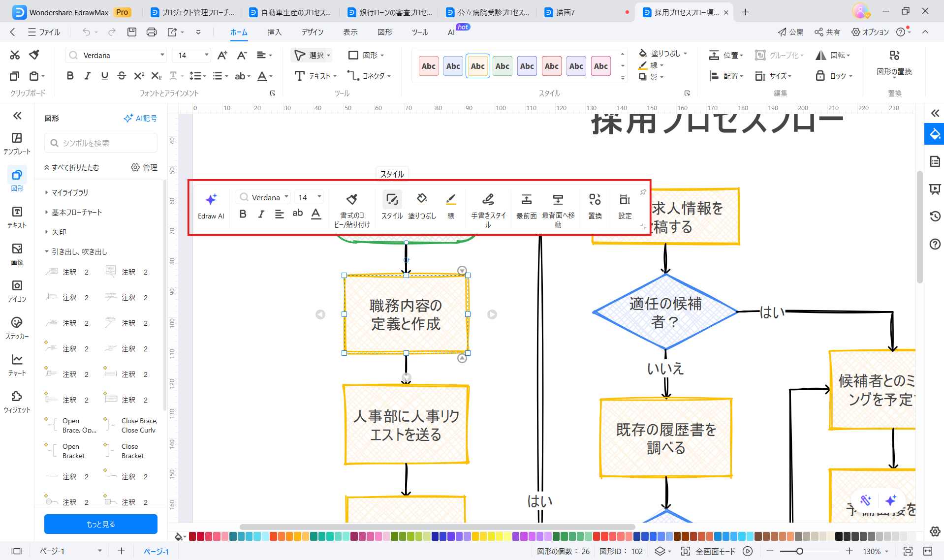Open Text panel in left sidebar
944x560 pixels.
tap(17, 217)
